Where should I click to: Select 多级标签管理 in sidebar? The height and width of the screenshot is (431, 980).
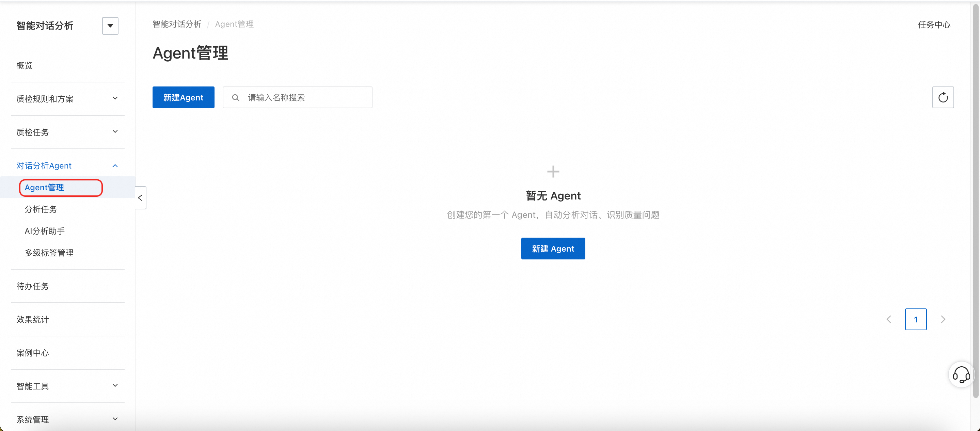pyautogui.click(x=49, y=253)
